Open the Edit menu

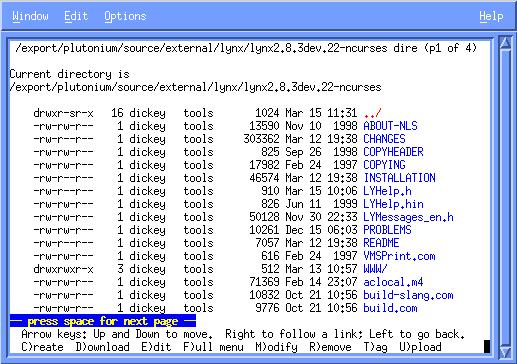tap(76, 16)
